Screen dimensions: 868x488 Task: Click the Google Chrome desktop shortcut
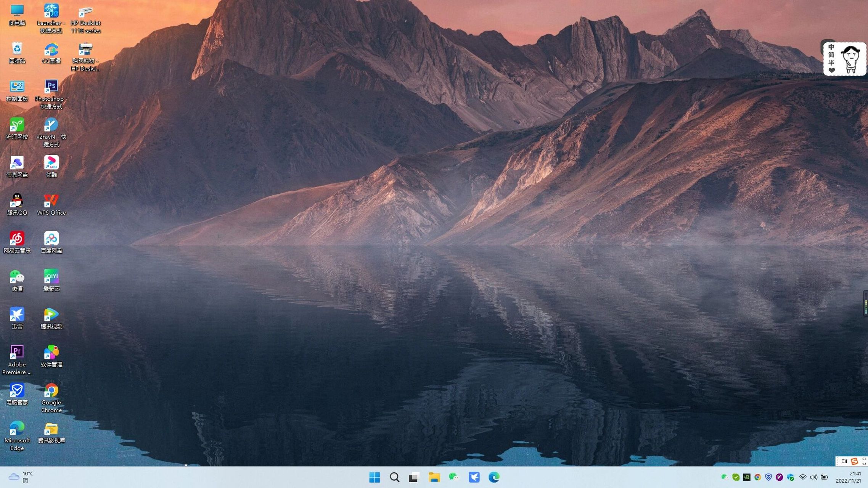click(51, 390)
